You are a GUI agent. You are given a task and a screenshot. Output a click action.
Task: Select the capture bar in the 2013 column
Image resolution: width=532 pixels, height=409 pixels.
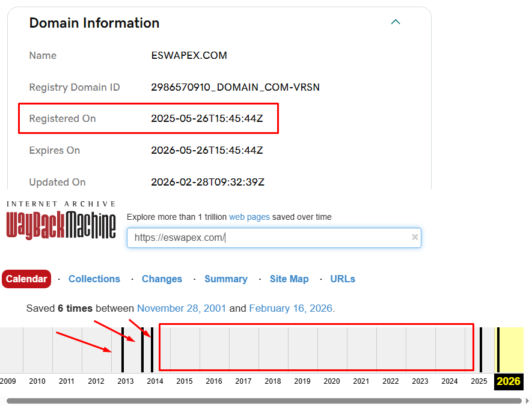[x=123, y=350]
